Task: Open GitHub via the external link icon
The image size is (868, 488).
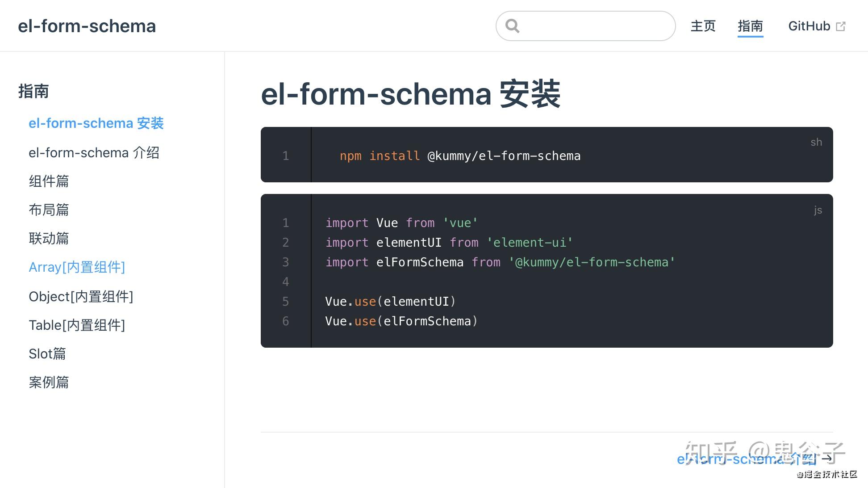Action: tap(841, 25)
